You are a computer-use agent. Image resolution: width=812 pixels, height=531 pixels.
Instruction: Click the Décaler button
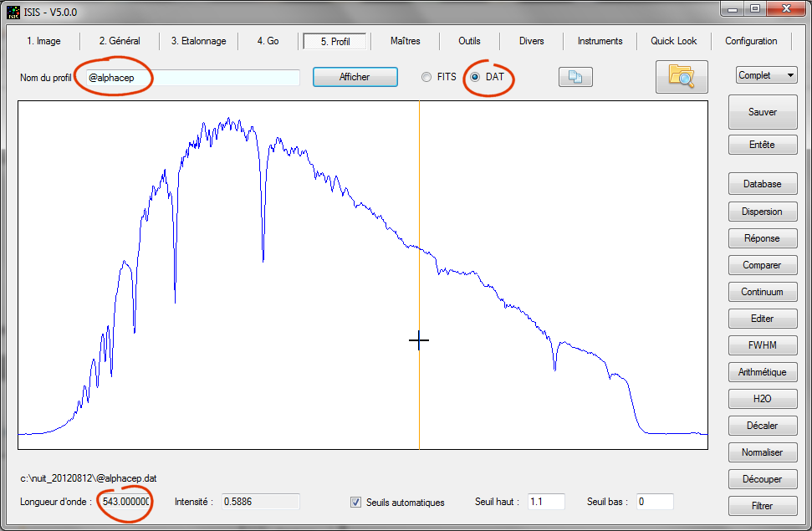(763, 426)
